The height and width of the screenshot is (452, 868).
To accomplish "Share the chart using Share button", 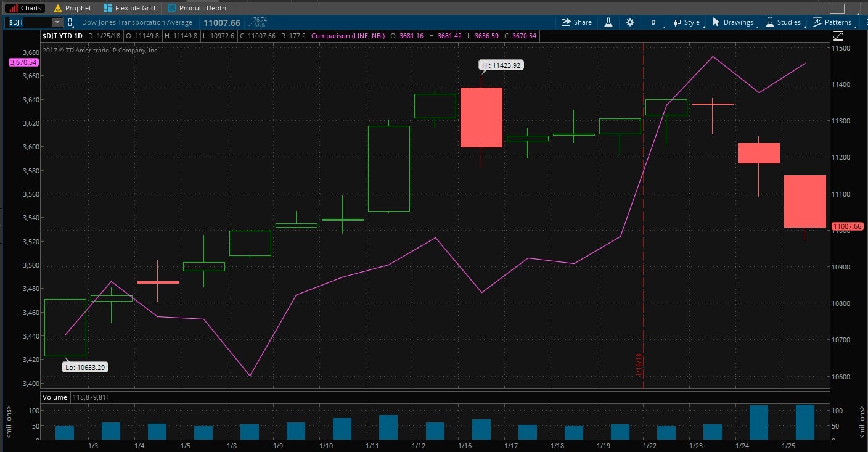I will click(x=576, y=22).
